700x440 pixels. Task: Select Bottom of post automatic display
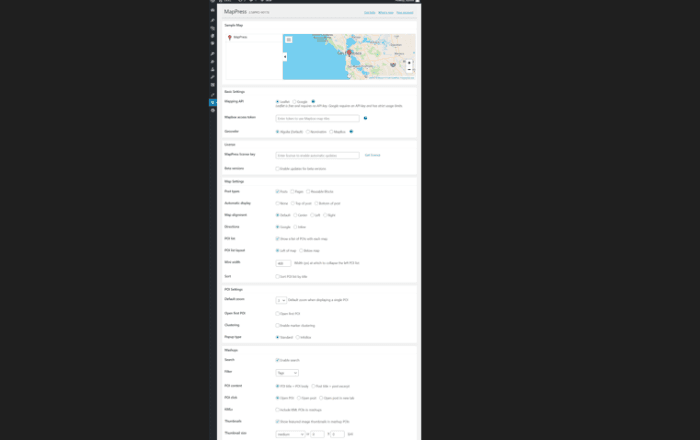(316, 203)
